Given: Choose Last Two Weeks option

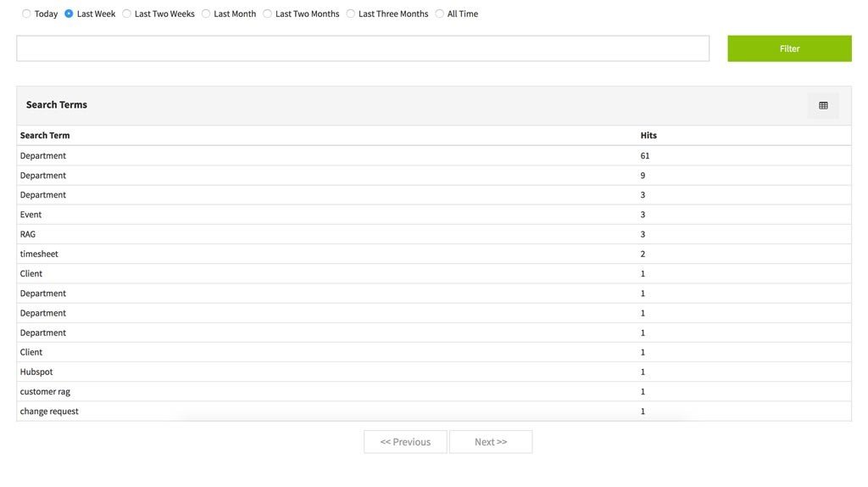Looking at the screenshot, I should click(127, 14).
